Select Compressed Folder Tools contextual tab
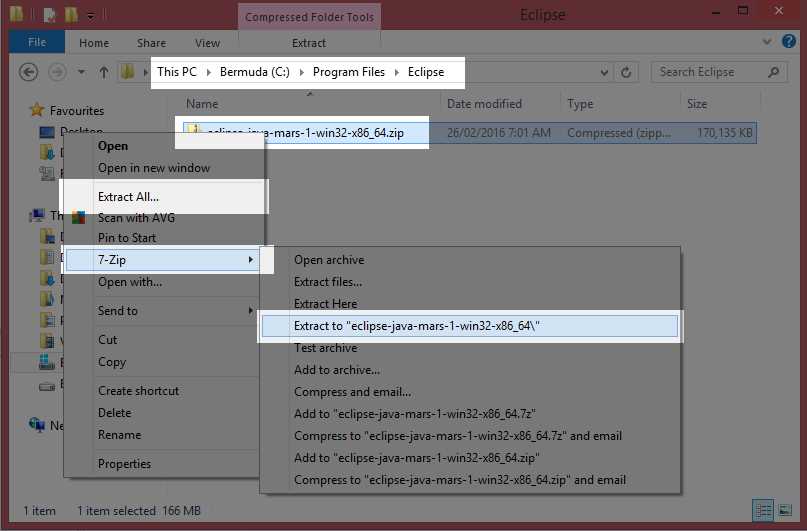The height and width of the screenshot is (531, 807). pos(309,17)
